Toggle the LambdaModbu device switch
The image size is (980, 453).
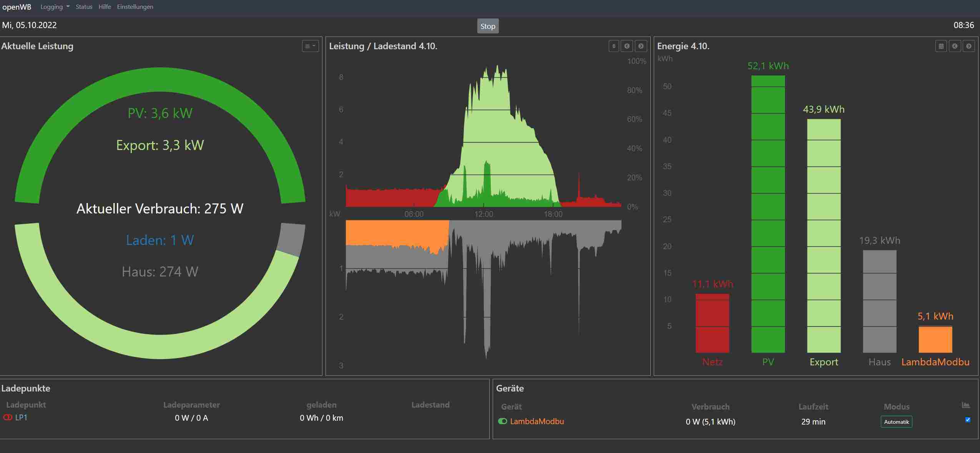(x=502, y=421)
